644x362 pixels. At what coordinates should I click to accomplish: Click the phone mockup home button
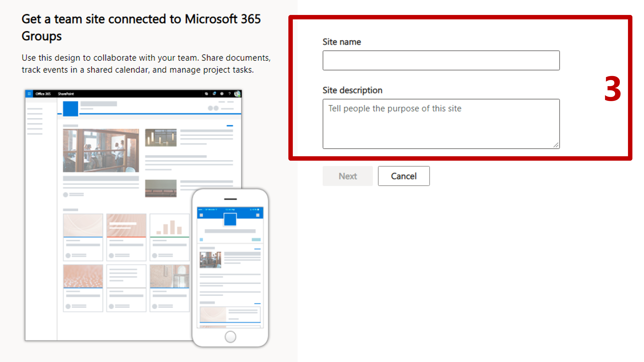230,337
